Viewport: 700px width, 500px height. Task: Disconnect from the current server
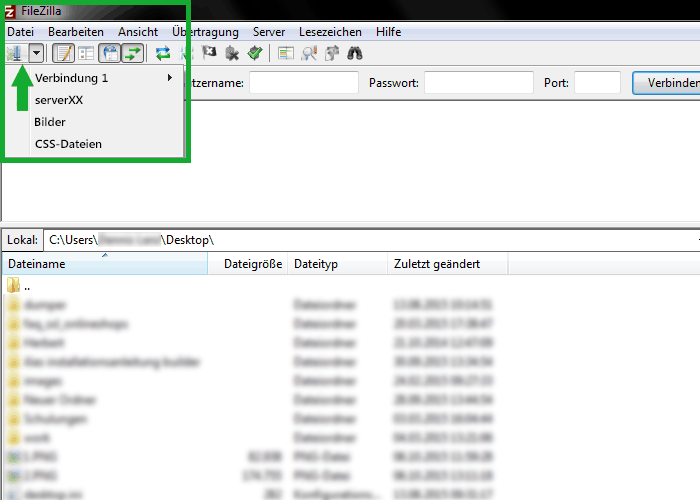coord(232,54)
